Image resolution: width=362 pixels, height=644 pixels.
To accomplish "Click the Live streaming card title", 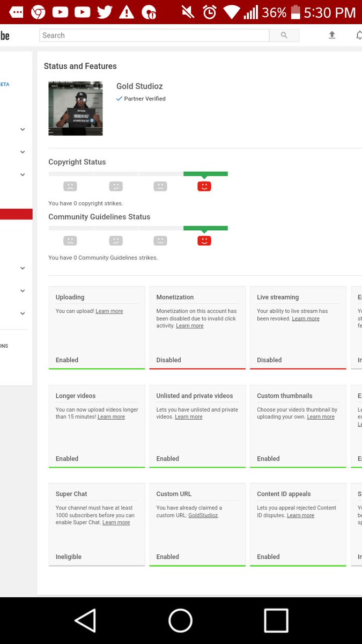I will tap(278, 297).
